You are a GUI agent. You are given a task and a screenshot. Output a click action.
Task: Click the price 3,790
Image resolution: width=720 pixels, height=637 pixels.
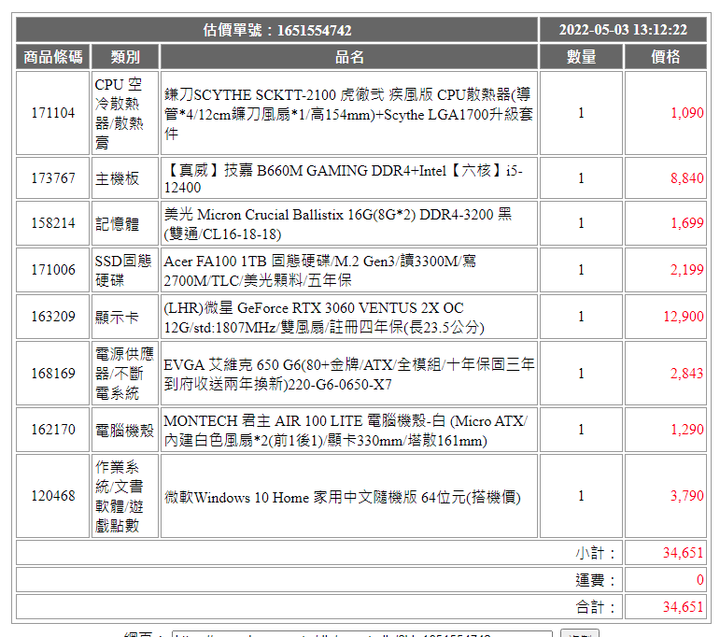coord(687,496)
